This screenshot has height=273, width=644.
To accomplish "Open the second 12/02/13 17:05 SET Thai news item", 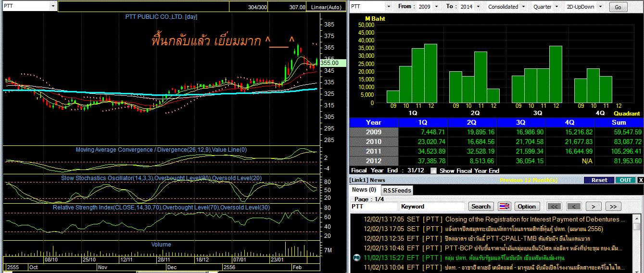I will (492, 229).
